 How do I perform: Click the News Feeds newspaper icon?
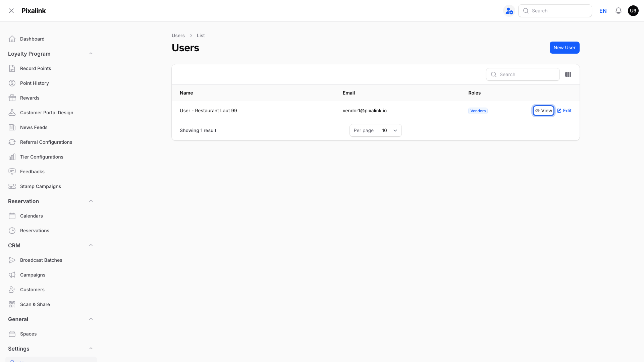(x=12, y=127)
